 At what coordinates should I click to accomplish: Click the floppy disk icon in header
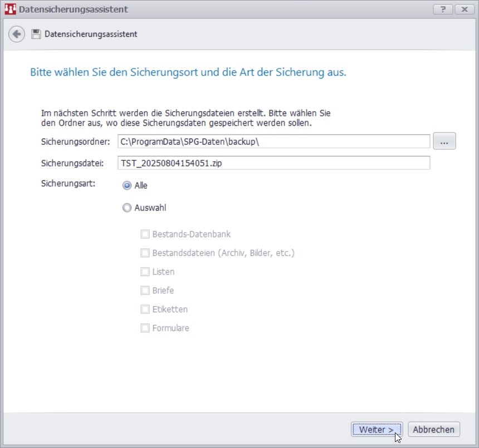pyautogui.click(x=36, y=35)
